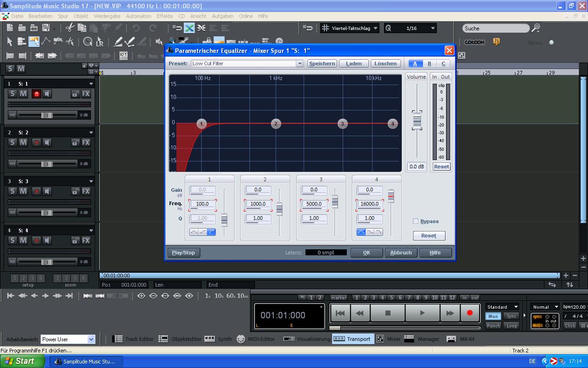Image resolution: width=588 pixels, height=368 pixels.
Task: Show the Visualisierung panel
Action: click(x=307, y=339)
